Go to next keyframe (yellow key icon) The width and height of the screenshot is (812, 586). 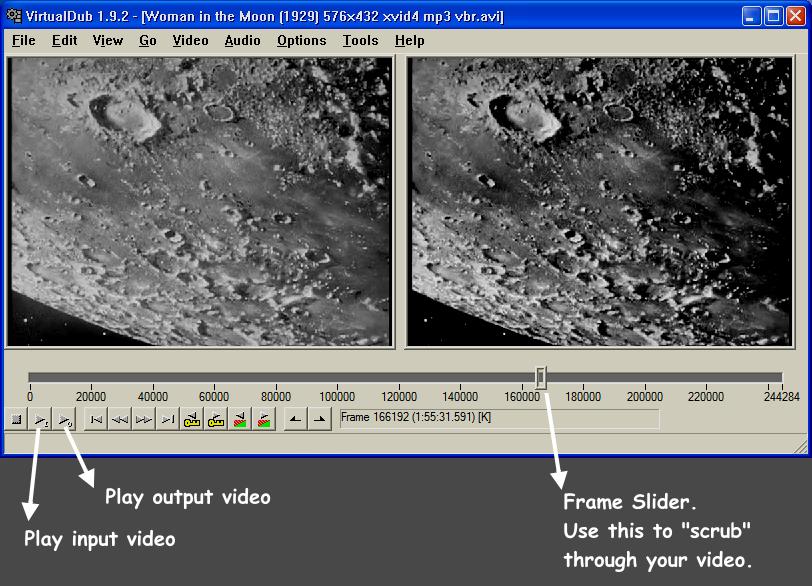[215, 419]
